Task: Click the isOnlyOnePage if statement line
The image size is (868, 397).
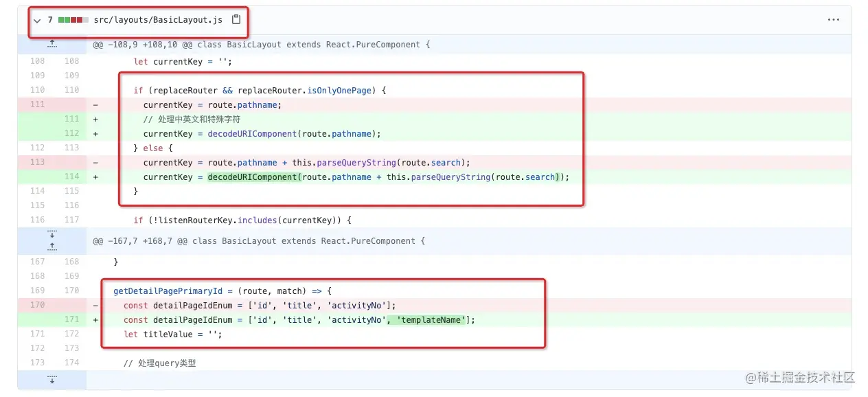Action: click(x=261, y=90)
